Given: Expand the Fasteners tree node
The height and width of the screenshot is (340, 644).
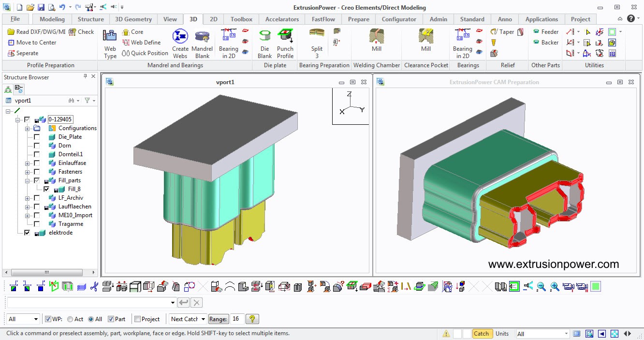Looking at the screenshot, I should tap(28, 172).
